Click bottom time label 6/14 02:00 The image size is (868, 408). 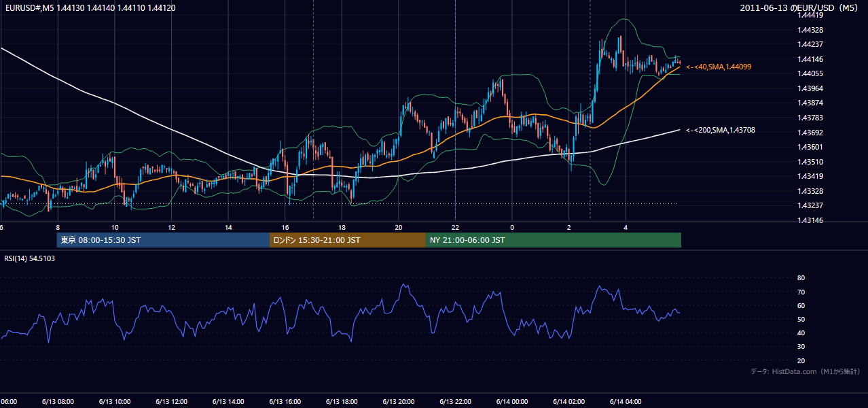[x=568, y=401]
